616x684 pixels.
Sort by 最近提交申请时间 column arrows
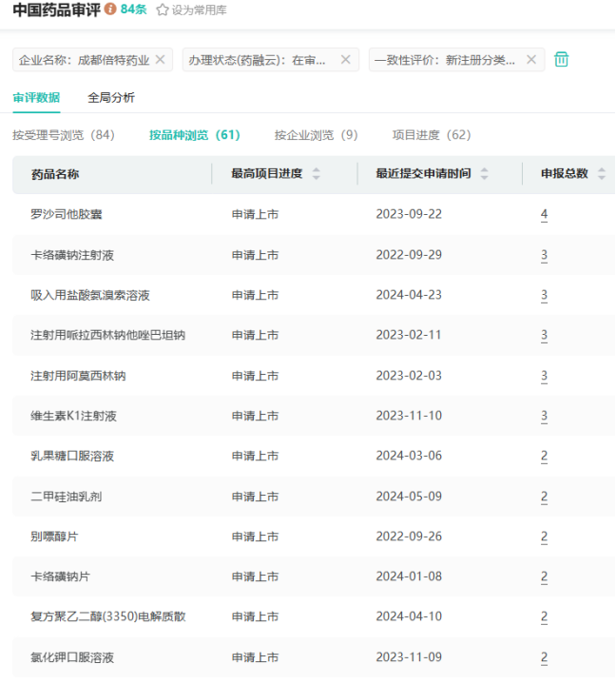click(484, 174)
